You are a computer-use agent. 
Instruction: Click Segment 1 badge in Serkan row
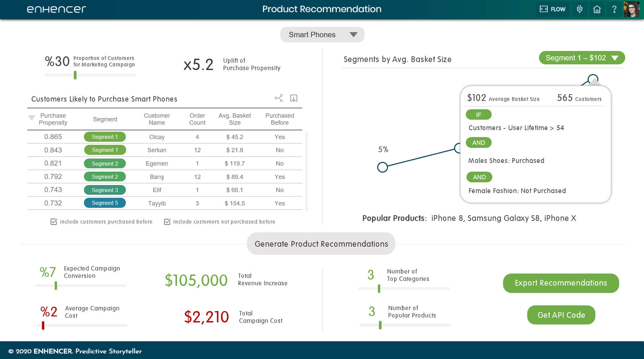[105, 150]
